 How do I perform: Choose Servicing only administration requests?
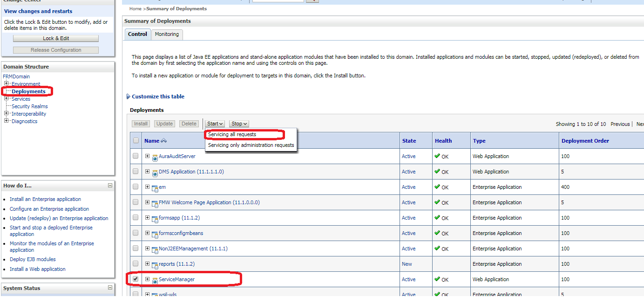(x=251, y=145)
